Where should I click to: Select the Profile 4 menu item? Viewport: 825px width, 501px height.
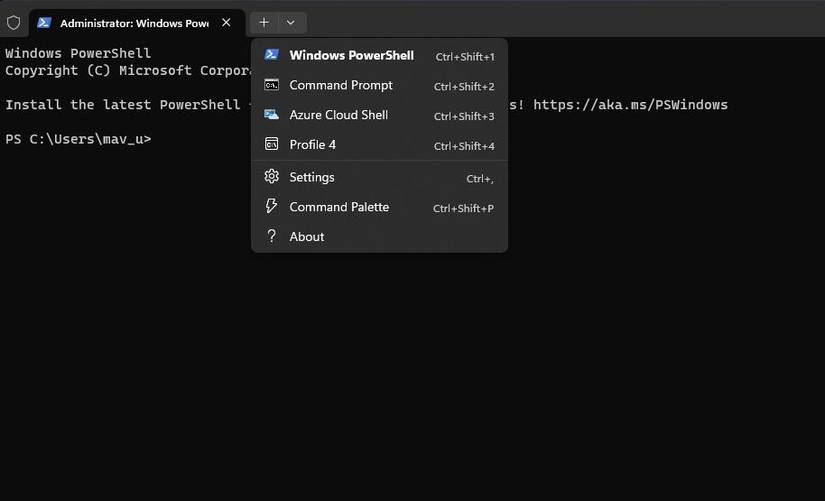(x=312, y=145)
